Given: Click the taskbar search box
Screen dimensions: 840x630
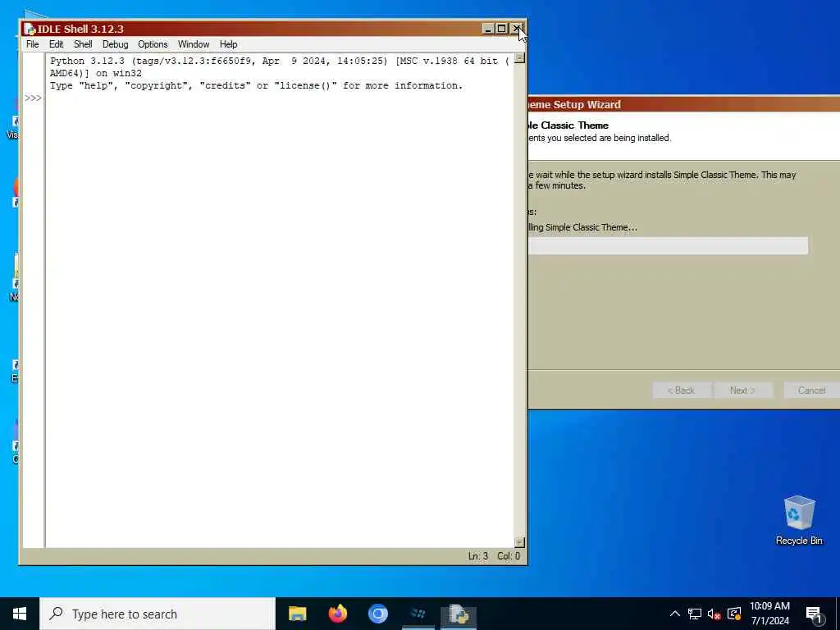Looking at the screenshot, I should pos(157,614).
